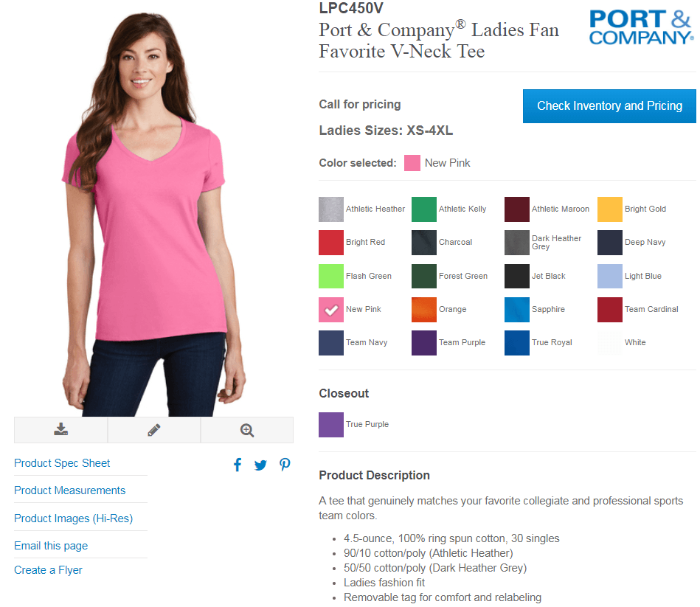Screen dimensions: 700x607
Task: Select the checked New Pink swatch
Action: point(331,310)
